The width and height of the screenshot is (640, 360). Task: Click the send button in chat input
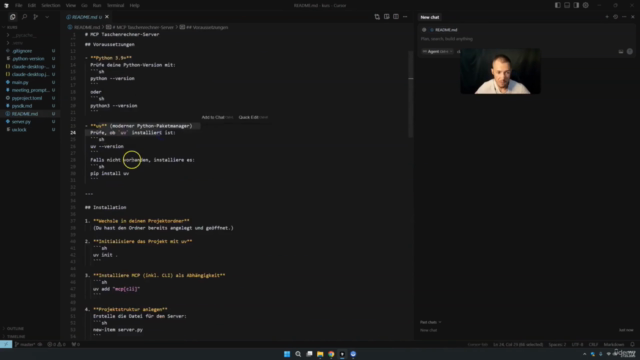pyautogui.click(x=629, y=51)
